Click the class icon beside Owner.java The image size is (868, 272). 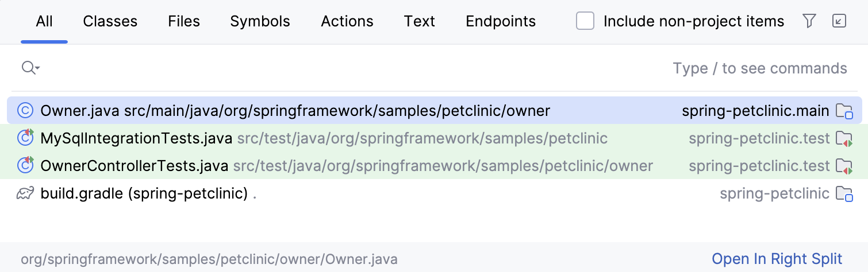(25, 110)
